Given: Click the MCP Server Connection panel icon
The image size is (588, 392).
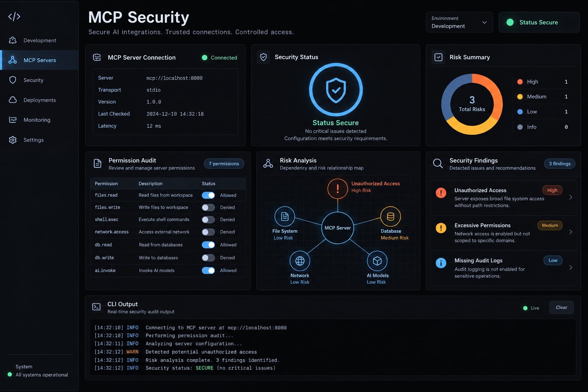Looking at the screenshot, I should [x=97, y=57].
